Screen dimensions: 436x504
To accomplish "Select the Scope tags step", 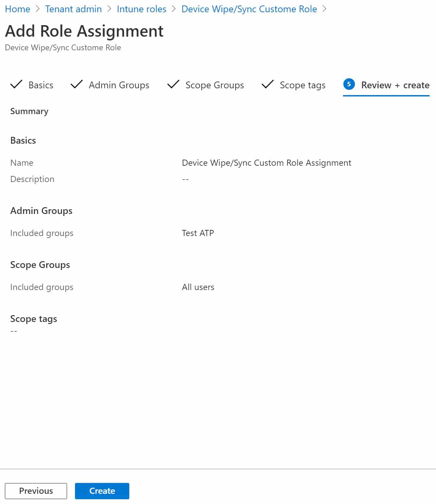I will click(302, 85).
